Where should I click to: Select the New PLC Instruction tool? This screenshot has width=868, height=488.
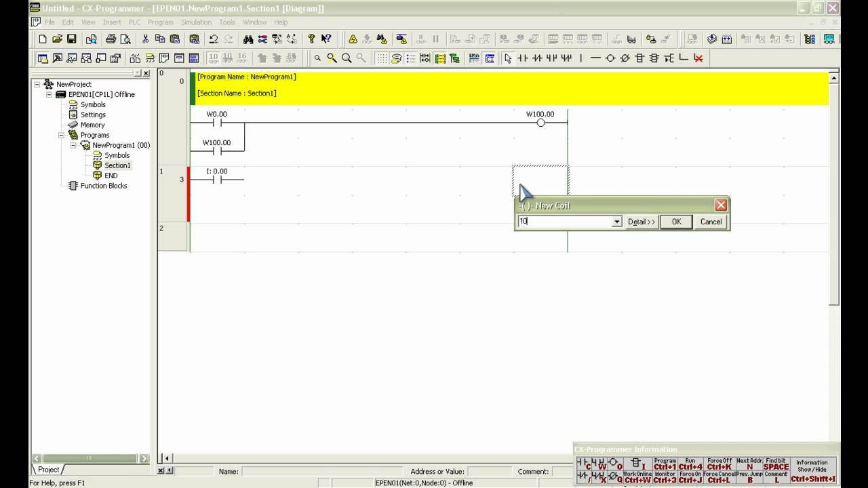tap(639, 58)
